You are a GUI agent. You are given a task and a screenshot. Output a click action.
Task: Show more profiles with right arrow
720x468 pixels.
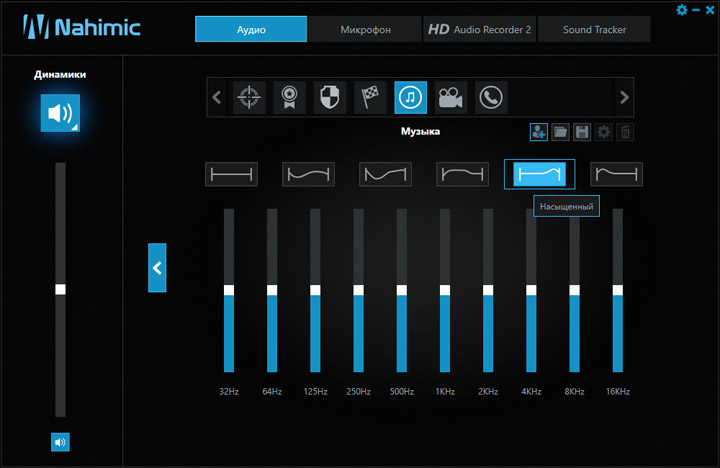[x=624, y=97]
